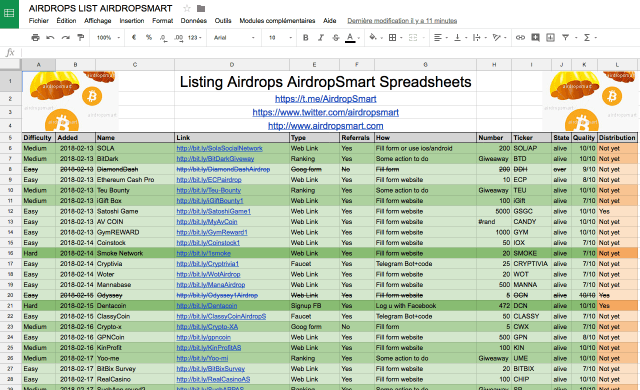This screenshot has width=640, height=390.
Task: Click the Merge cells icon
Action: click(x=413, y=38)
